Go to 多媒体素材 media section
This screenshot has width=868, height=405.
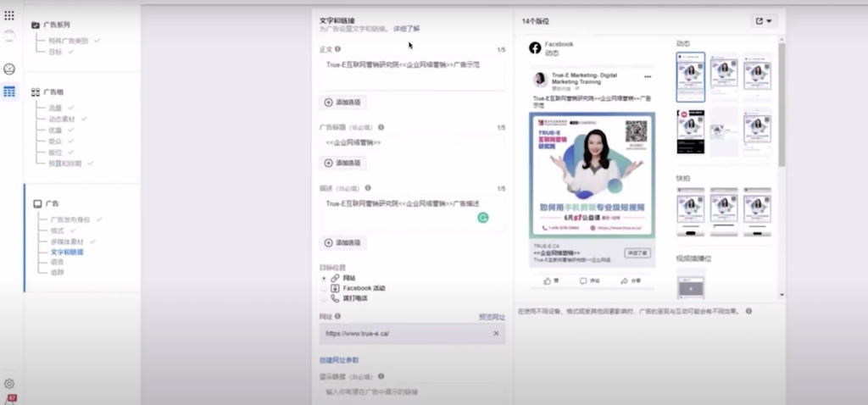tap(67, 241)
